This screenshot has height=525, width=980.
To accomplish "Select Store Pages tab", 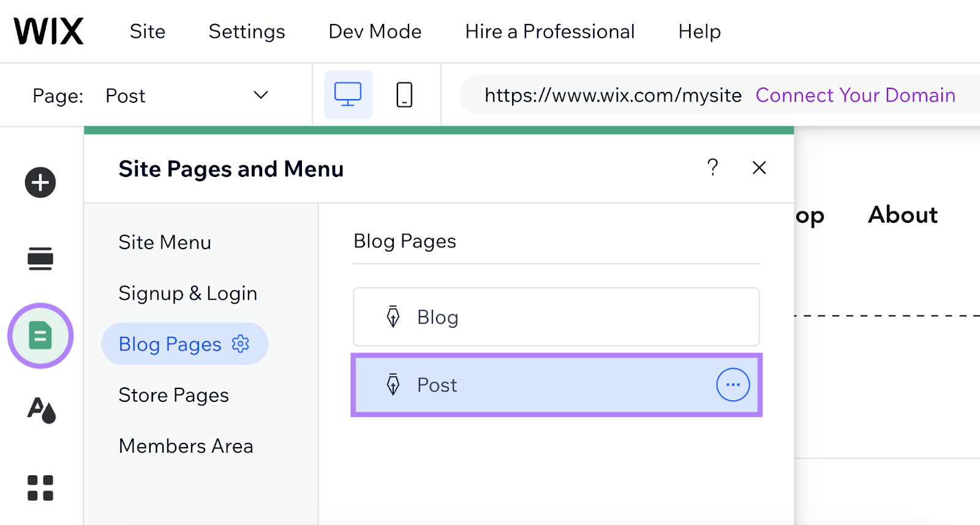I will pyautogui.click(x=174, y=395).
